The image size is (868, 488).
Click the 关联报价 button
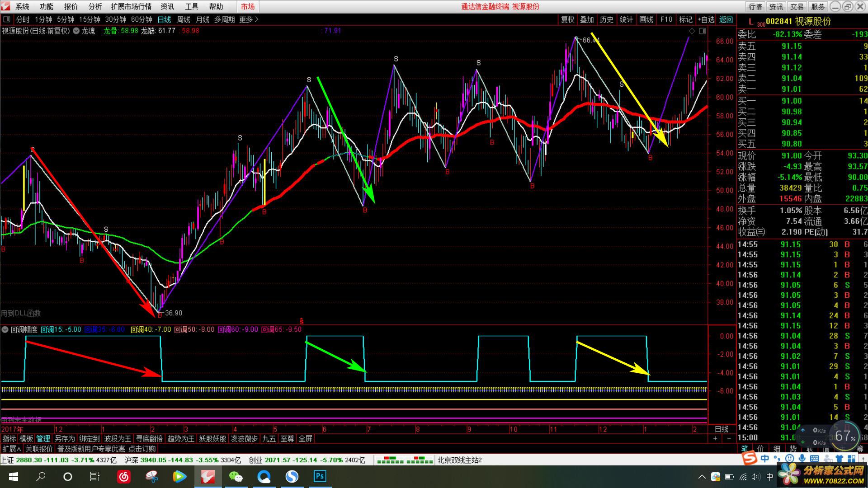tap(39, 449)
